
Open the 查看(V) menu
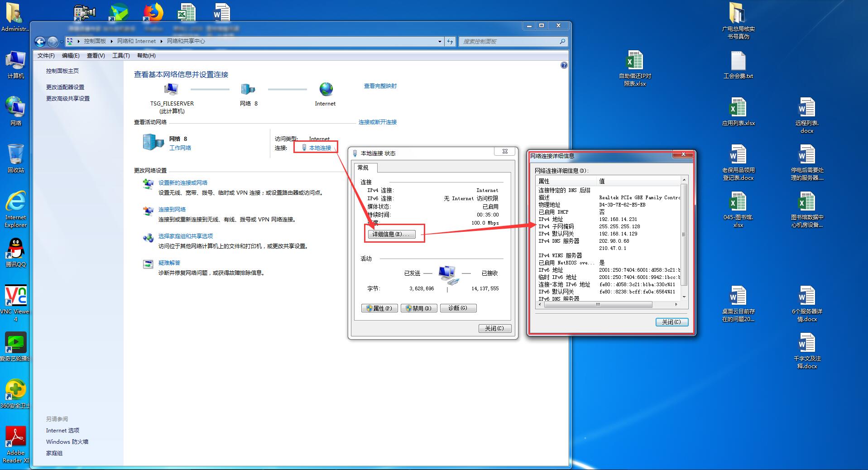tap(96, 56)
